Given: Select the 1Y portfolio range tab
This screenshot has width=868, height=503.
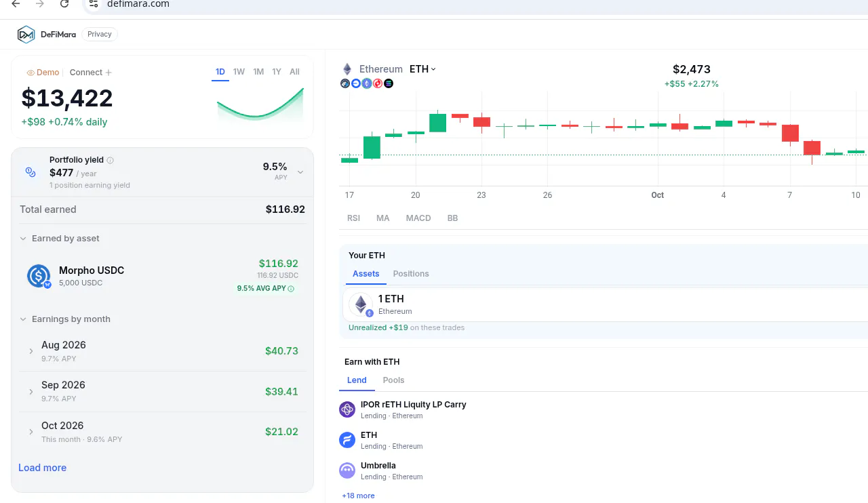Looking at the screenshot, I should pyautogui.click(x=277, y=72).
